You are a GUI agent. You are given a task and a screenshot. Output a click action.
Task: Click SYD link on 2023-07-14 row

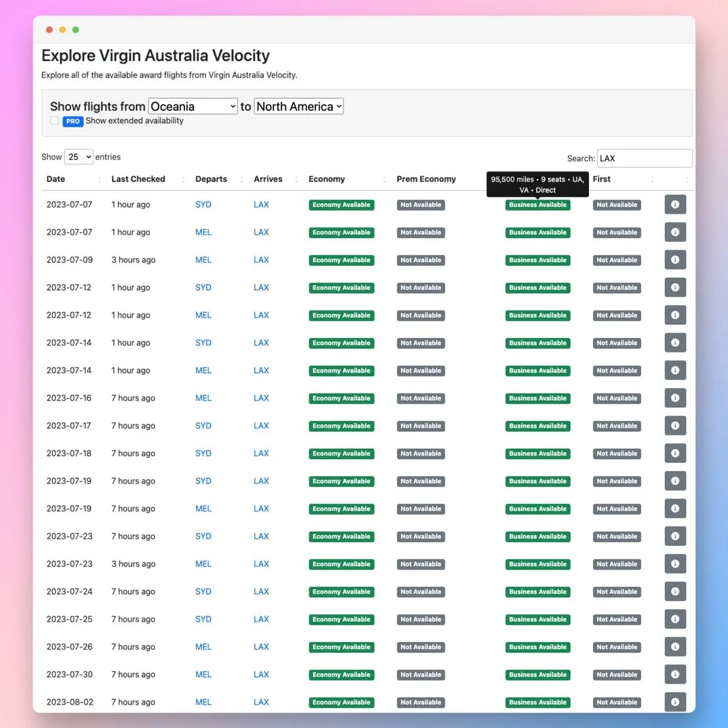tap(203, 343)
